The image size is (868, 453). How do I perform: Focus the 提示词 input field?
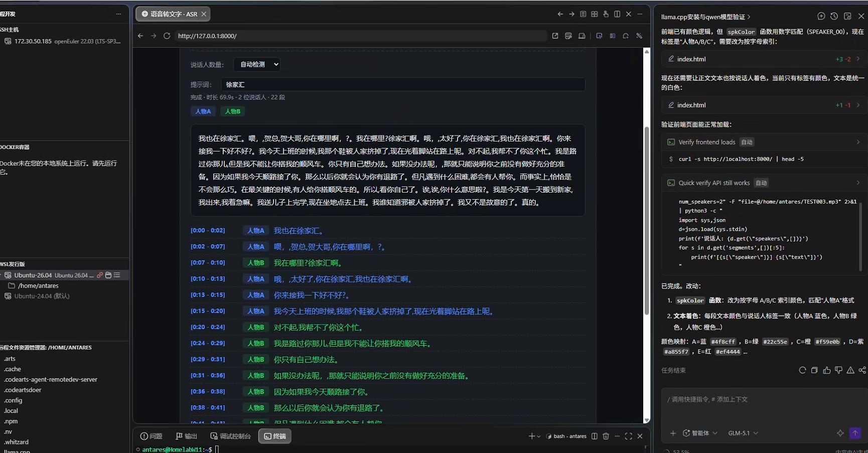tap(403, 84)
